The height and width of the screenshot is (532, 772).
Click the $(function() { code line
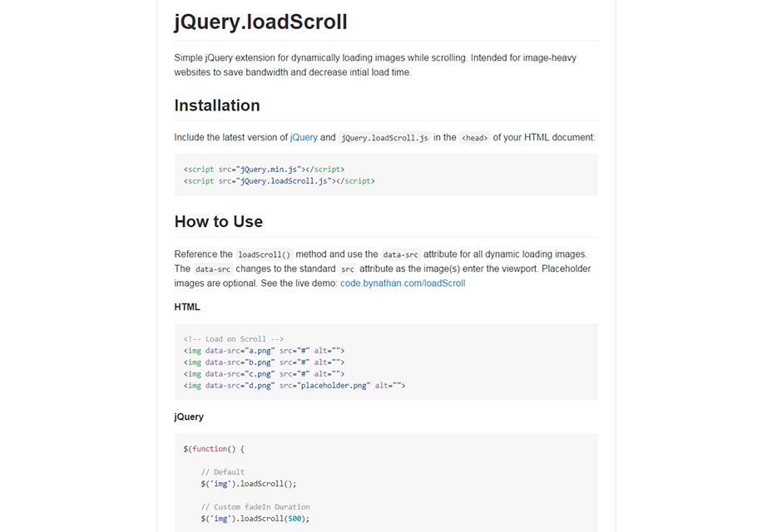tap(214, 449)
